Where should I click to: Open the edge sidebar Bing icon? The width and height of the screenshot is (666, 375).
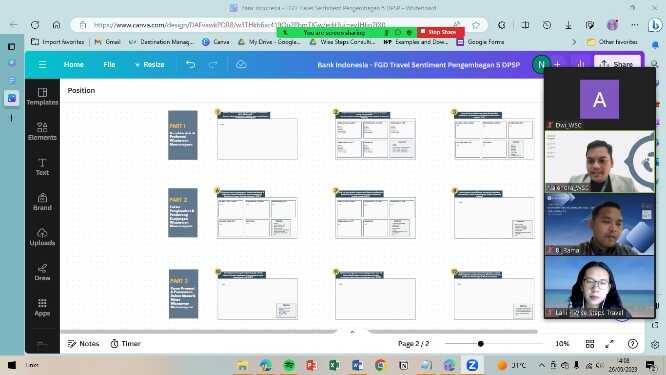[x=656, y=25]
